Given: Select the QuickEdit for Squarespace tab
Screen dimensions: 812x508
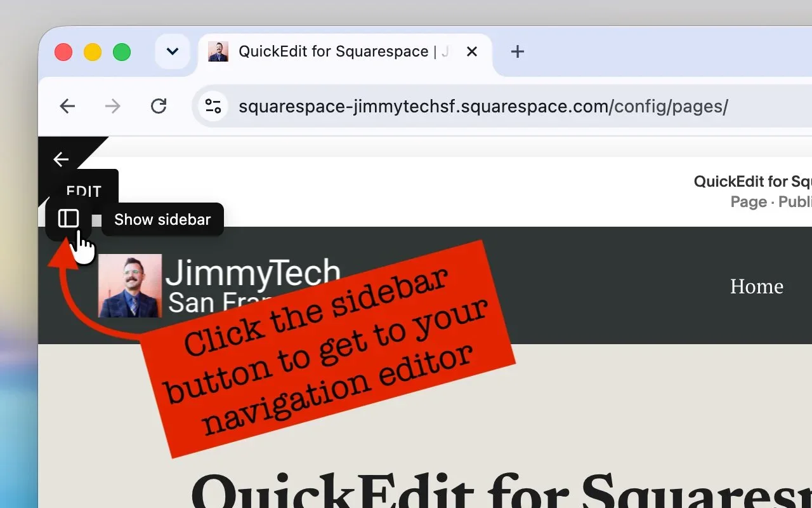Looking at the screenshot, I should tap(344, 52).
